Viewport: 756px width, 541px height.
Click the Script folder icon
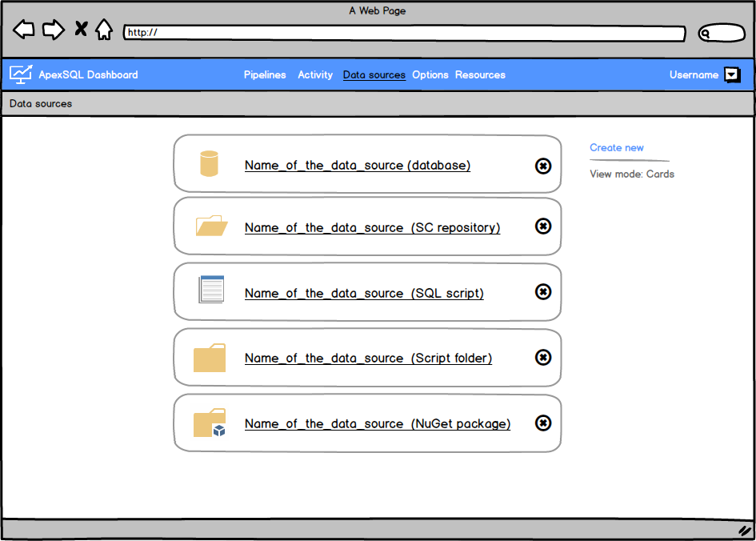click(210, 358)
